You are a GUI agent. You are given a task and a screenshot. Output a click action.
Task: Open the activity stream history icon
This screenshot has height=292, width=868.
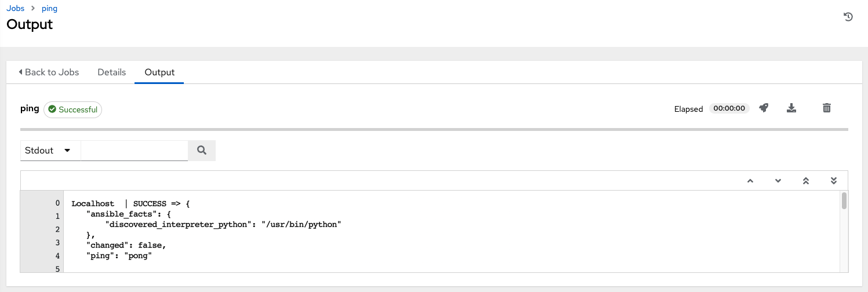848,17
